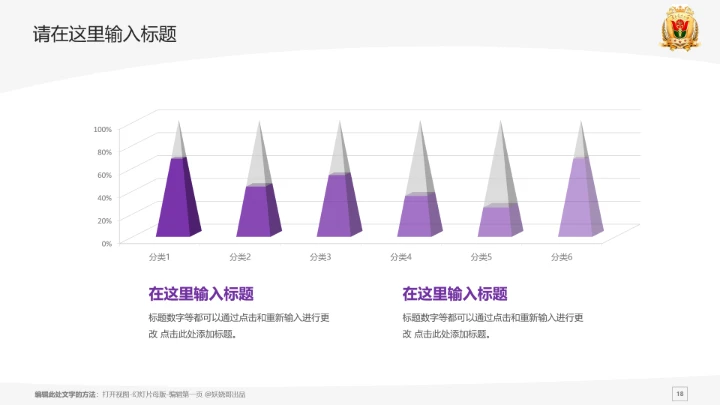Screen dimensions: 720x405
Task: Click the 分类2 axis label
Action: pyautogui.click(x=240, y=257)
